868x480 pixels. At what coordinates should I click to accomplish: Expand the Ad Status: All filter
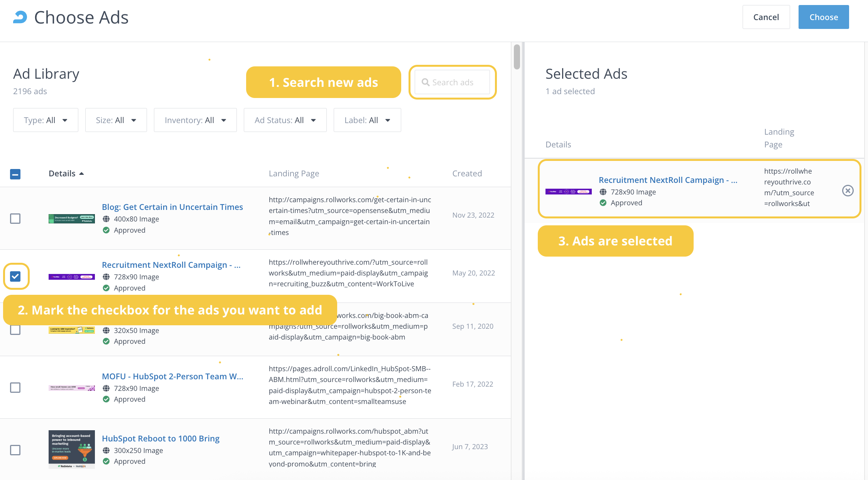coord(285,120)
